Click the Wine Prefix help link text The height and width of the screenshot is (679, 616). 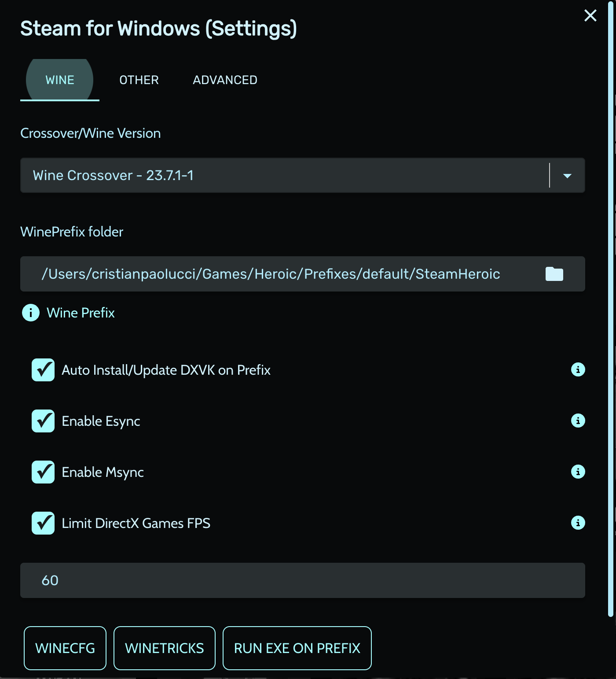pos(81,313)
